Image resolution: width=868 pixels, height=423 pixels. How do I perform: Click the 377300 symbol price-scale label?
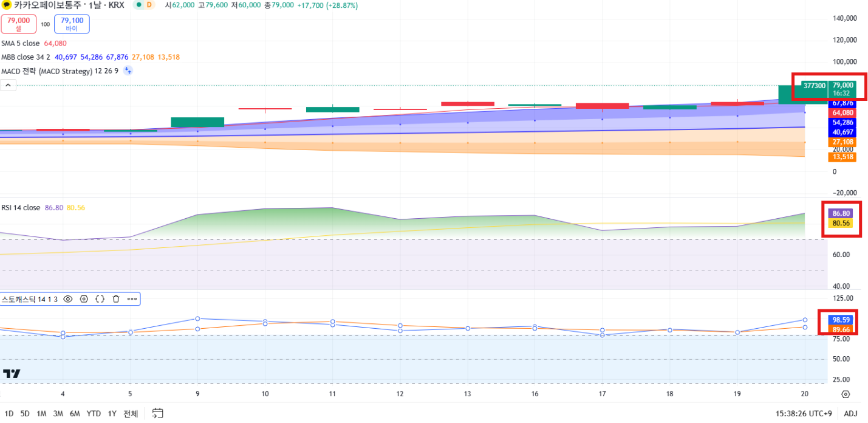tap(814, 86)
